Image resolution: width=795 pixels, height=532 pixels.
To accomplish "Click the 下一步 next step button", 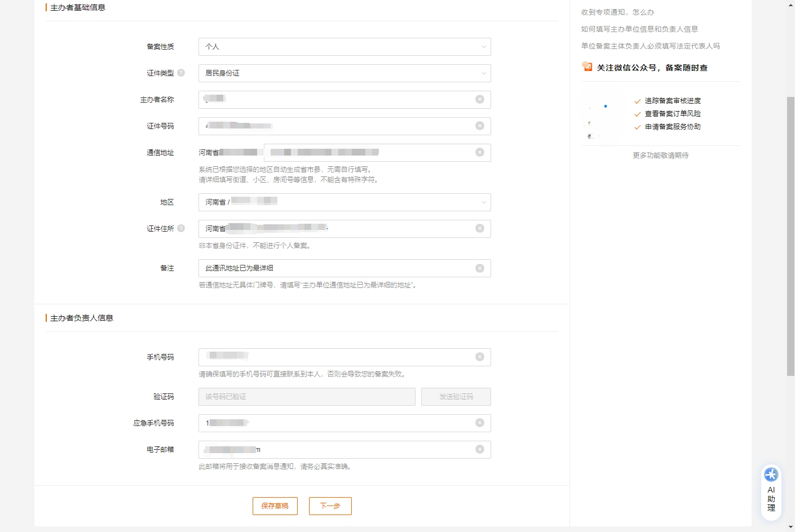I will 330,506.
